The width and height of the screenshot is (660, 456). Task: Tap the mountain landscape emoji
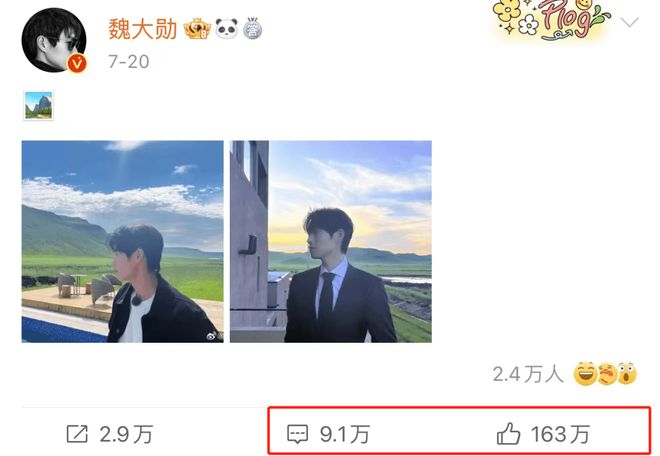click(x=39, y=105)
